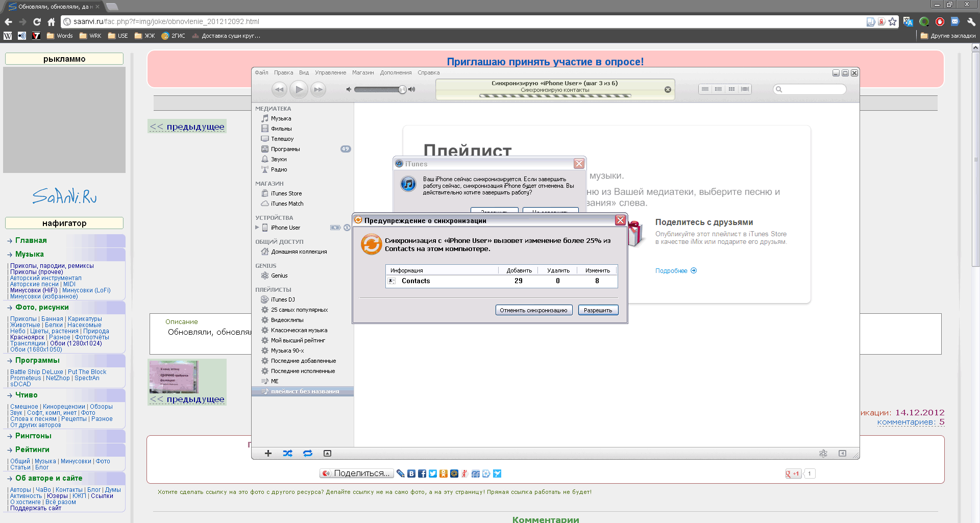
Task: Open the browser wrench settings menu
Action: tap(971, 21)
